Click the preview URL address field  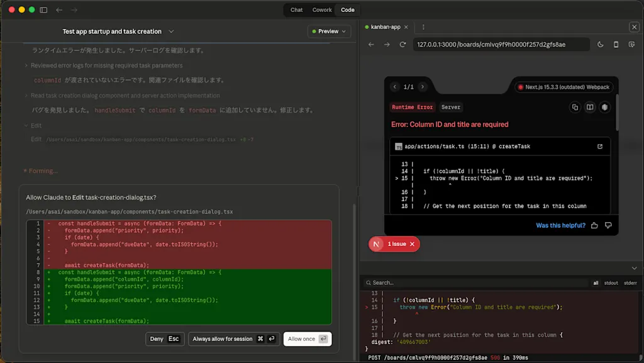pos(501,44)
